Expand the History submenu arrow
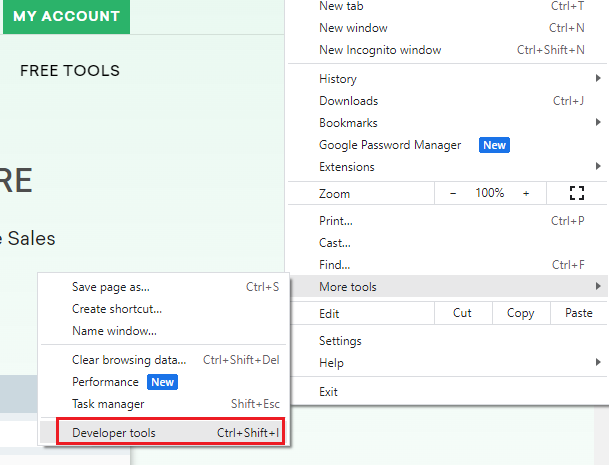 (x=598, y=78)
